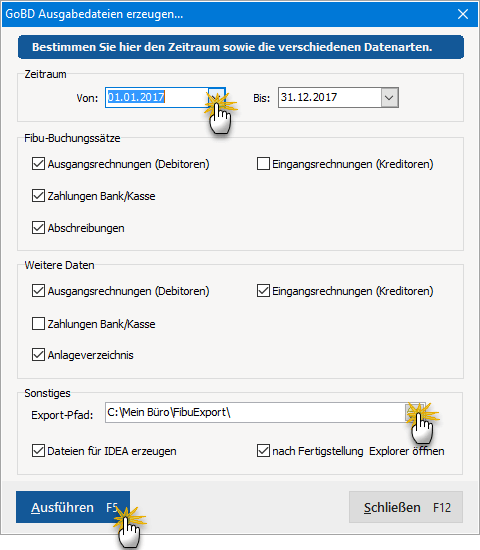Image resolution: width=480 pixels, height=550 pixels.
Task: Uncheck Weitere Daten Ausgangsrechnungen (Debitoren)
Action: tap(38, 291)
